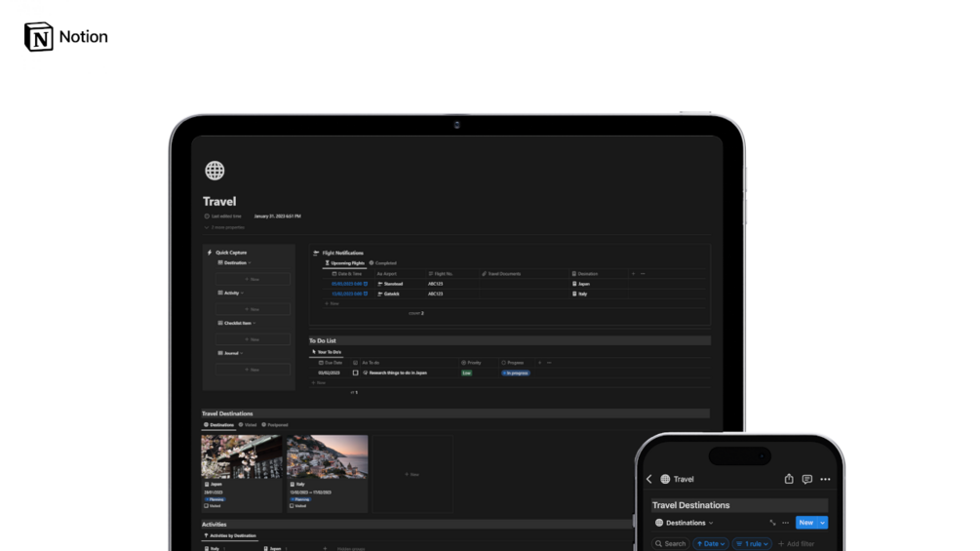
Task: Click the Date & Time column header
Action: click(347, 274)
